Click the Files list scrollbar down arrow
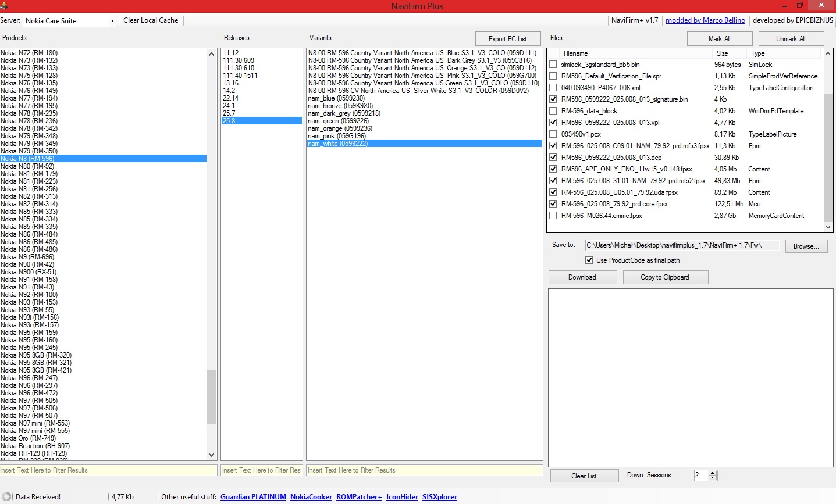 point(828,227)
